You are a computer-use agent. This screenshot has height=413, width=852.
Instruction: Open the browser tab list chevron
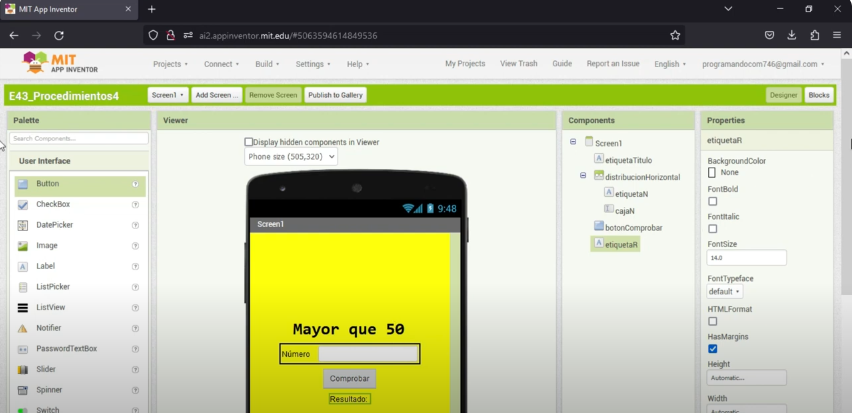[728, 9]
